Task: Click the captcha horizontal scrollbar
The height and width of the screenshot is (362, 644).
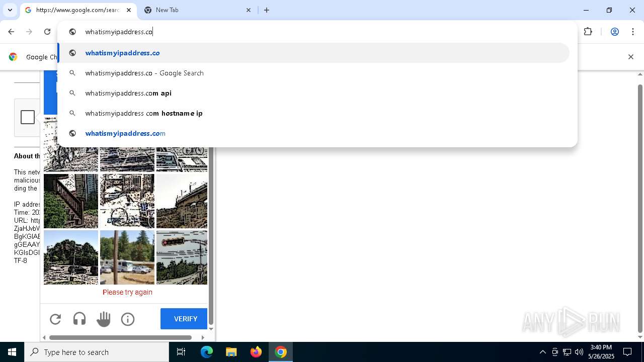Action: [120, 337]
